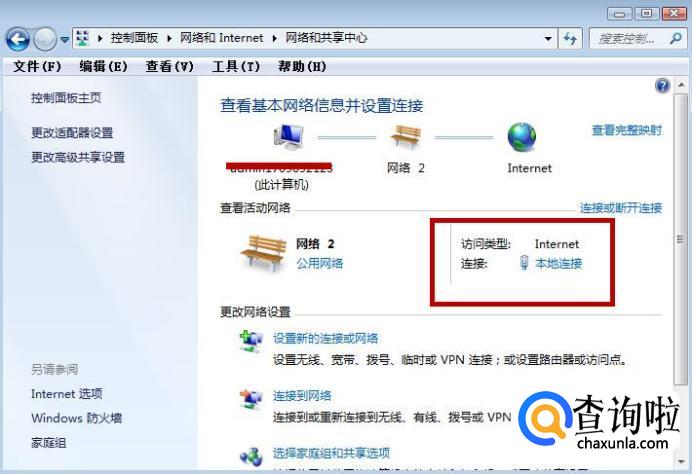Open the address bar history dropdown
Image resolution: width=692 pixels, height=474 pixels.
click(548, 39)
